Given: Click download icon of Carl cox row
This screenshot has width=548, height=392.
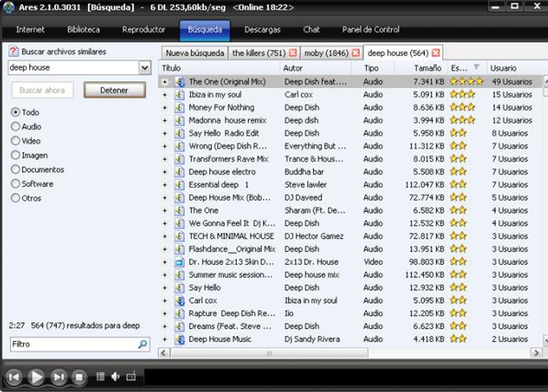Looking at the screenshot, I should coord(179,301).
